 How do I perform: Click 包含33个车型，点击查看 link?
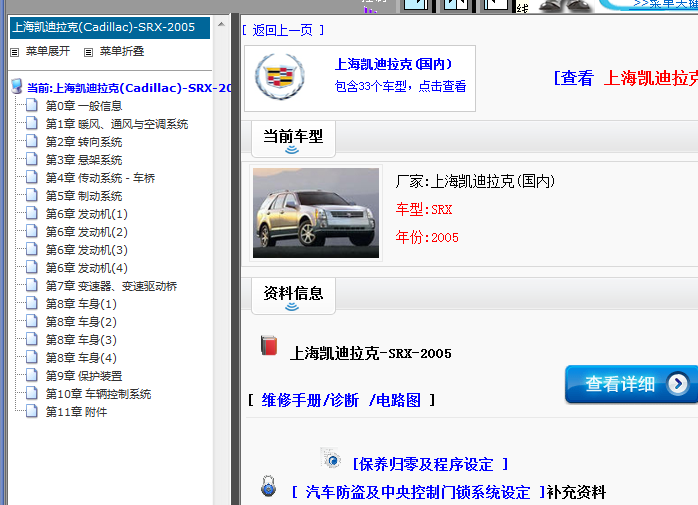(x=400, y=86)
